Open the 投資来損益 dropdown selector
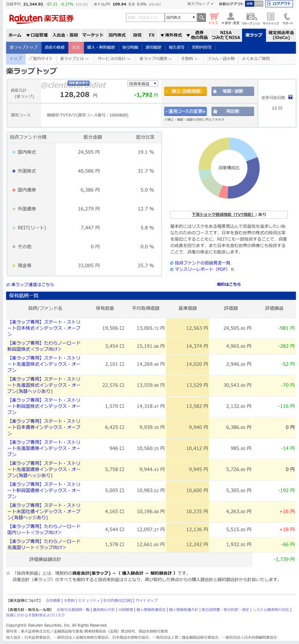This screenshot has height=644, width=299. 143,84
